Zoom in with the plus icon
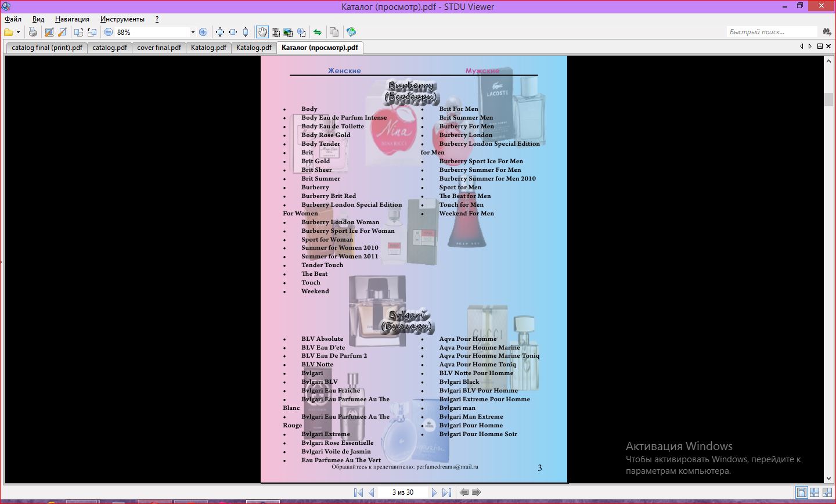Screen dimensions: 836x504 click(203, 32)
